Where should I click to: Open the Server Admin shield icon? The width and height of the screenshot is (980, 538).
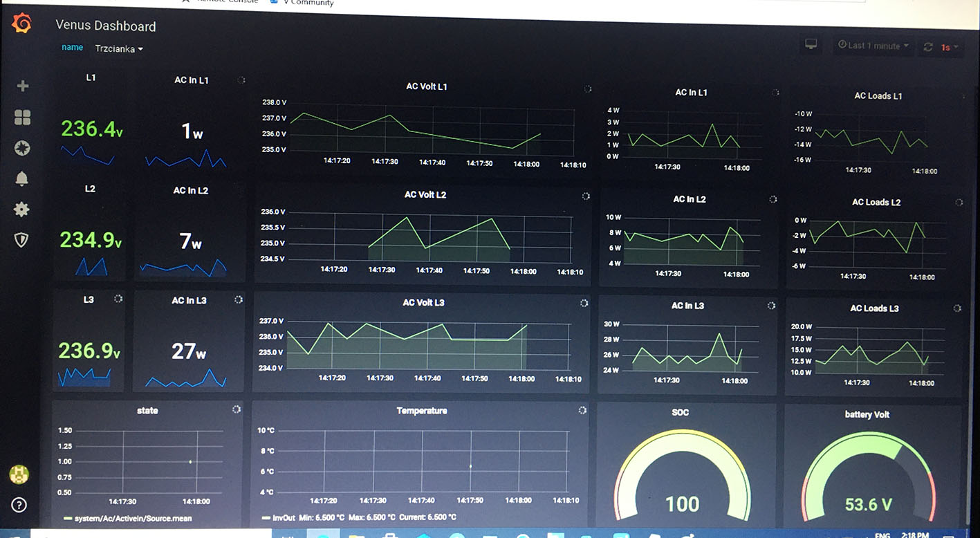tap(22, 240)
